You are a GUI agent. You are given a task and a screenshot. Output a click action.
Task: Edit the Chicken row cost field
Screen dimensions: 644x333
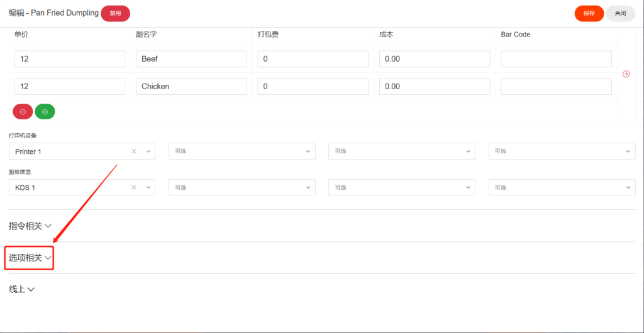coord(435,87)
